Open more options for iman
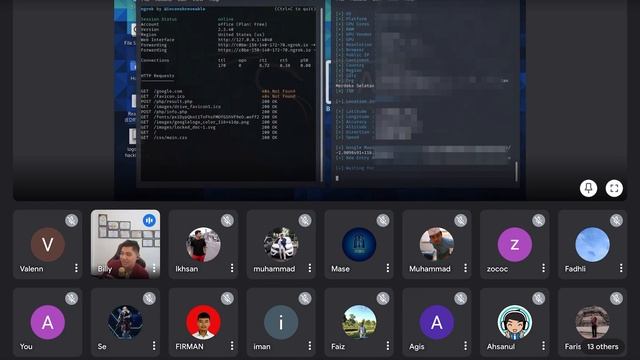The image size is (640, 360). pyautogui.click(x=310, y=346)
